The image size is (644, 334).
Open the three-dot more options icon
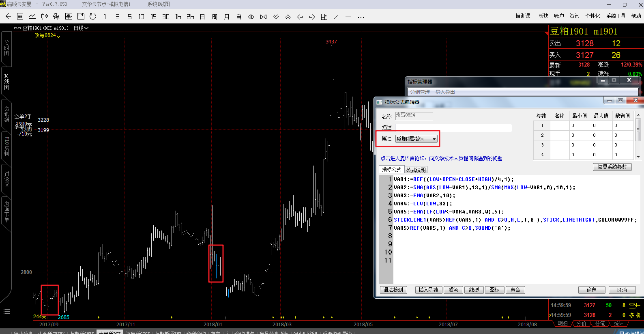click(x=361, y=17)
